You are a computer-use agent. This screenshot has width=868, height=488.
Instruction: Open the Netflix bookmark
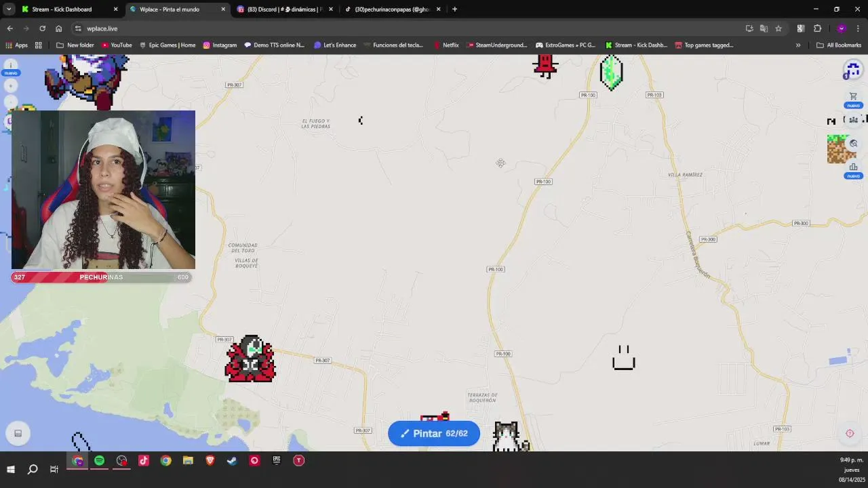(x=446, y=45)
